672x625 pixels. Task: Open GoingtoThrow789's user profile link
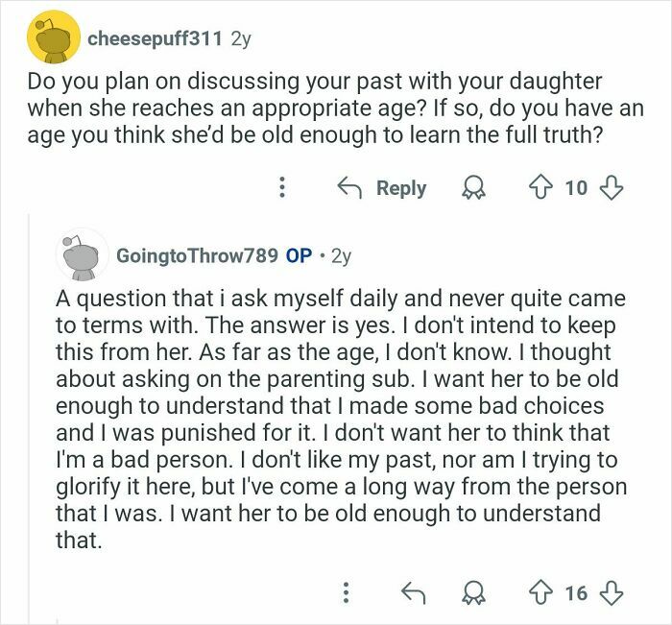click(197, 255)
